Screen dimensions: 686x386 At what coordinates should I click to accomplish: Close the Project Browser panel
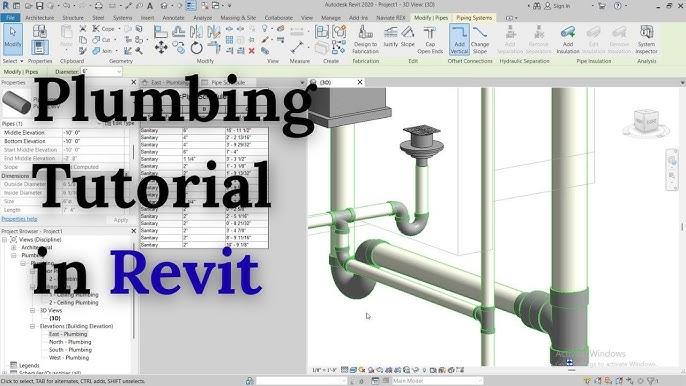134,231
